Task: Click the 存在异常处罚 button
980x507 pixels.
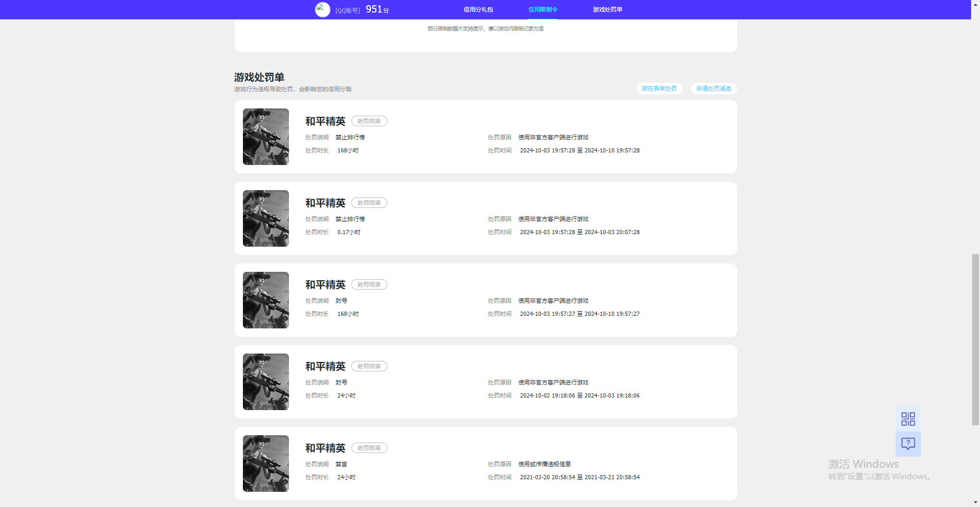Action: click(x=659, y=89)
